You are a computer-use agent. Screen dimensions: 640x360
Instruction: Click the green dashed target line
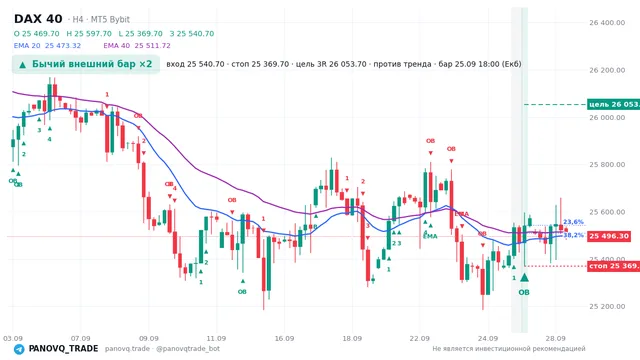[x=555, y=104]
